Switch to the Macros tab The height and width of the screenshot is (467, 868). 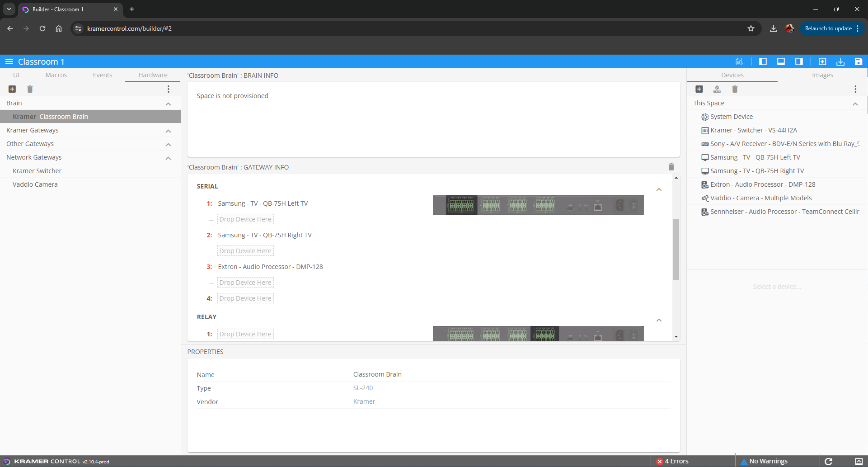(56, 75)
